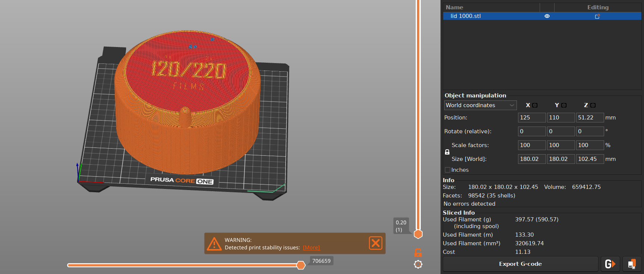Click the mirror Y axis icon
Image resolution: width=644 pixels, height=274 pixels.
click(564, 105)
